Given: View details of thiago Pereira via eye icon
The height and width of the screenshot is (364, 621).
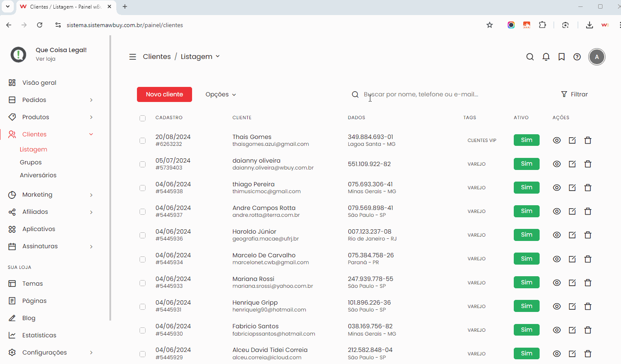Looking at the screenshot, I should [x=557, y=188].
